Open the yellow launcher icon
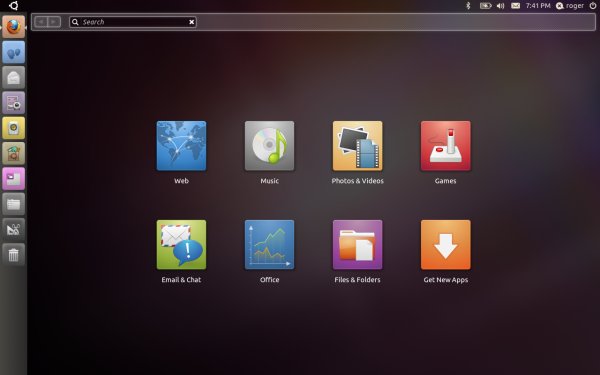Screen dimensions: 600x375 pyautogui.click(x=13, y=128)
